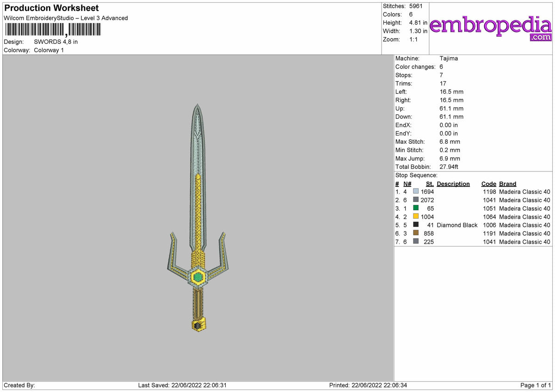Select the gold thread swatch for stop 6

tap(417, 233)
